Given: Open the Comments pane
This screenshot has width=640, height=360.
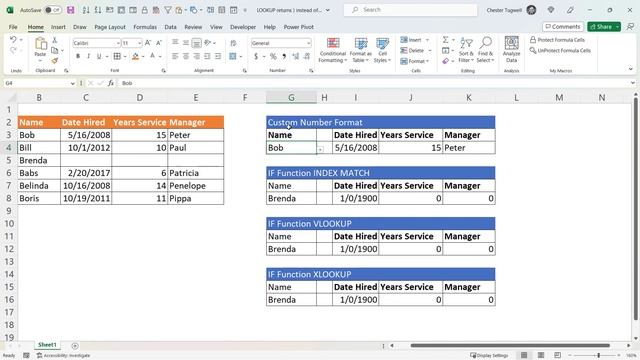Looking at the screenshot, I should (563, 27).
